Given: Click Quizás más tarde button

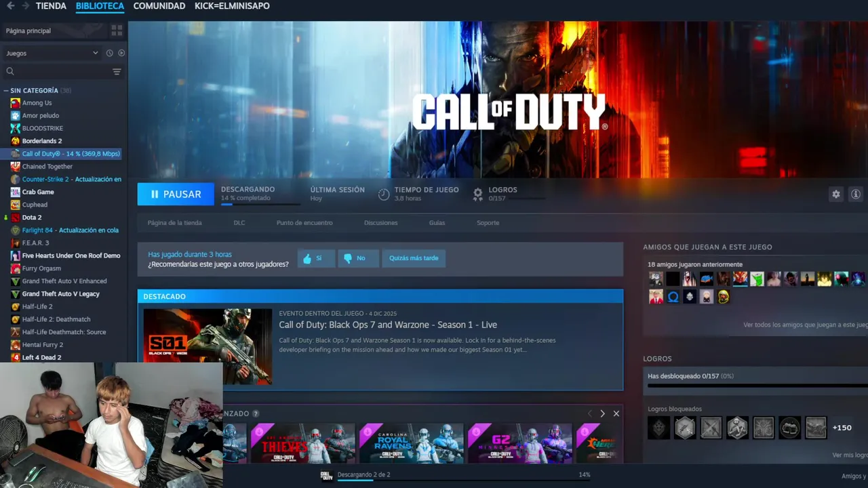Looking at the screenshot, I should (414, 258).
